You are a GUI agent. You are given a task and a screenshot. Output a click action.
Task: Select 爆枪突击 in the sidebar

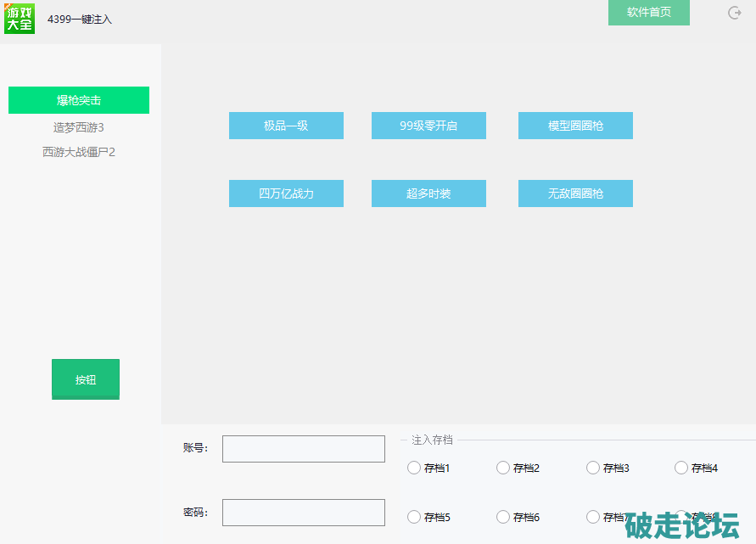click(x=79, y=100)
